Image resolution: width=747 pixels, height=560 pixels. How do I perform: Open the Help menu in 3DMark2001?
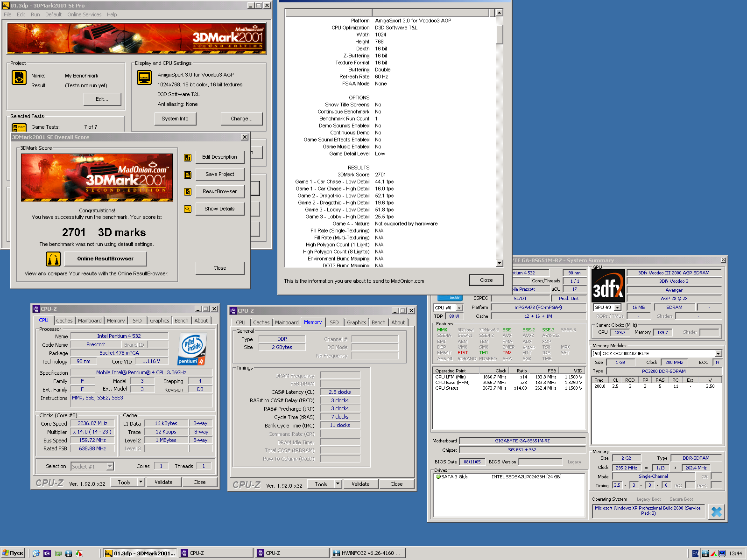112,14
